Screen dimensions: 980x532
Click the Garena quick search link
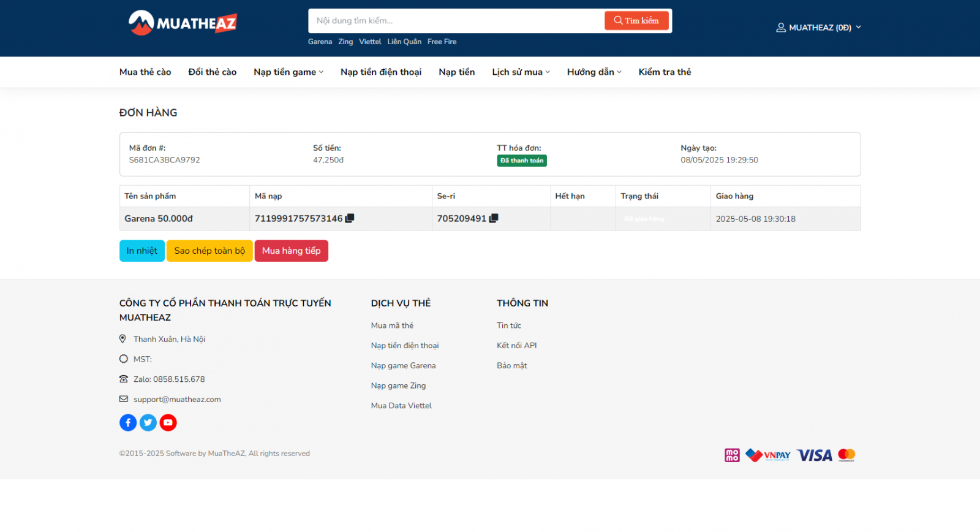[320, 42]
